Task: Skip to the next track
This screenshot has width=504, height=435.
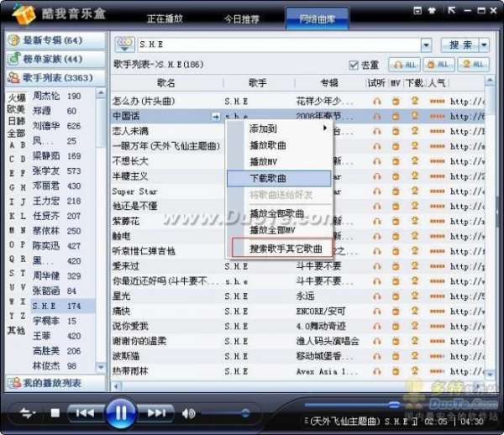Action: pos(156,413)
